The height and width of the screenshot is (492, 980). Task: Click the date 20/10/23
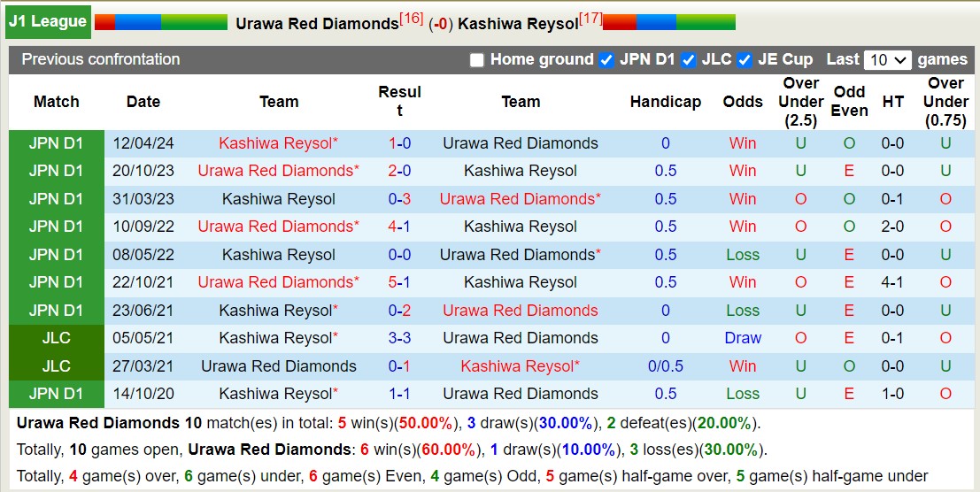tap(143, 171)
